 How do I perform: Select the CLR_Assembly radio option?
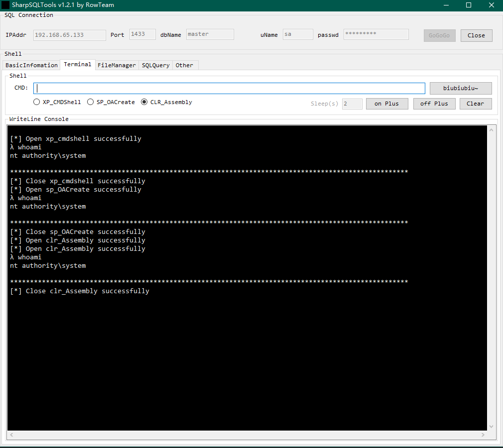(166, 102)
